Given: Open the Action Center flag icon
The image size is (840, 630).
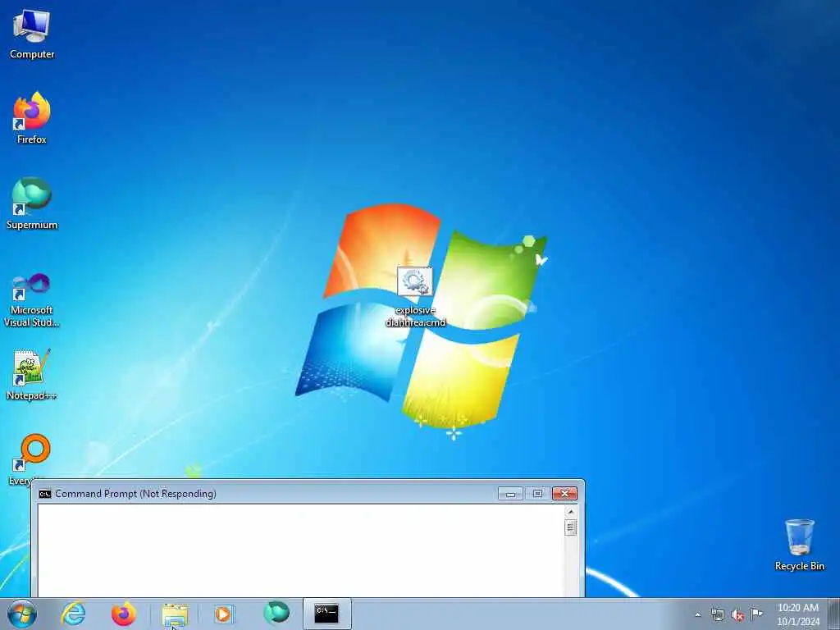Looking at the screenshot, I should tap(756, 614).
